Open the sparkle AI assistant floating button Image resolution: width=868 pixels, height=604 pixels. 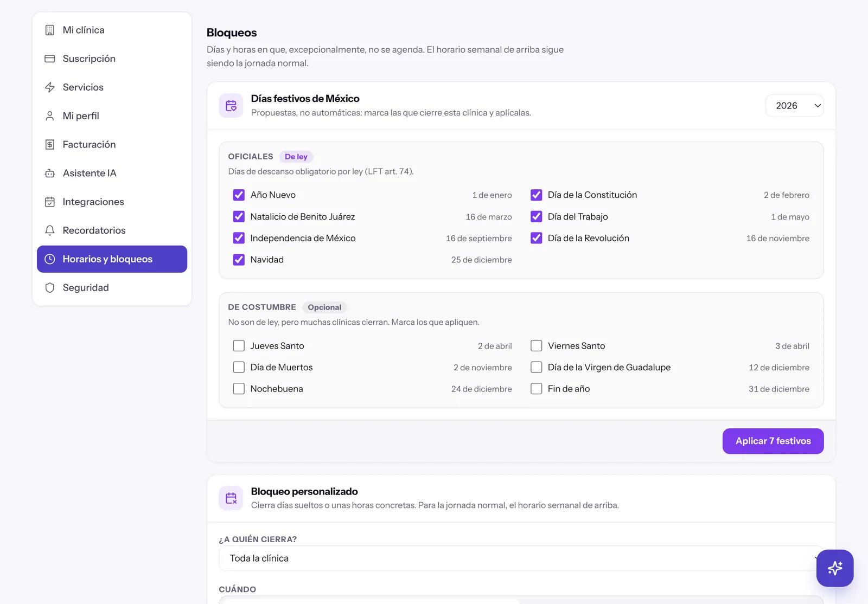[835, 568]
